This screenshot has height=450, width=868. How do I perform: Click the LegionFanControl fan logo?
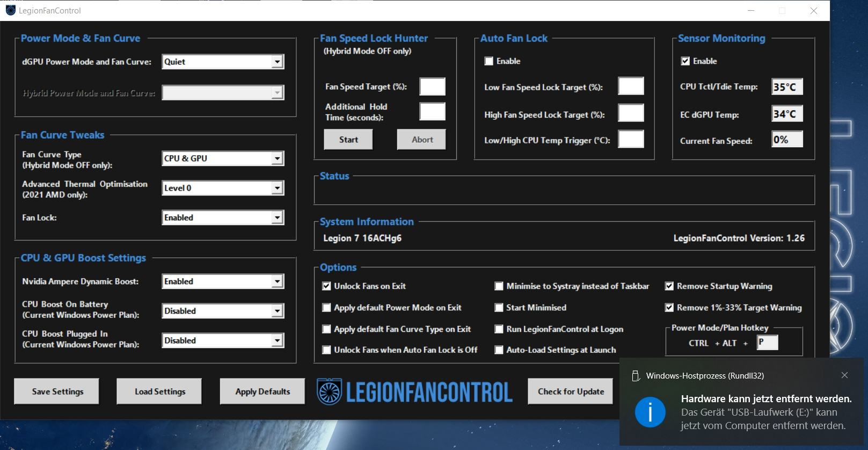pyautogui.click(x=329, y=392)
